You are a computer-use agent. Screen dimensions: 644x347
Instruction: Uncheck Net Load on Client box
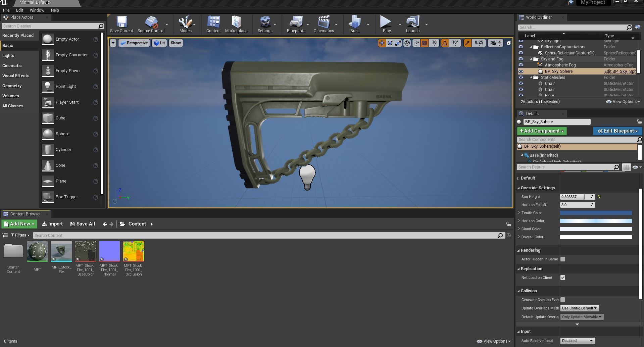563,278
